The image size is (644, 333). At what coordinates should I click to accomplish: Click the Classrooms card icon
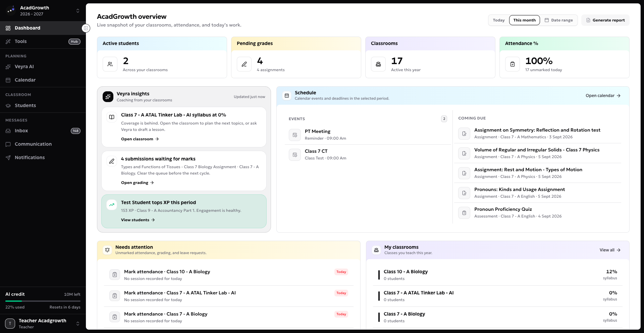[378, 64]
